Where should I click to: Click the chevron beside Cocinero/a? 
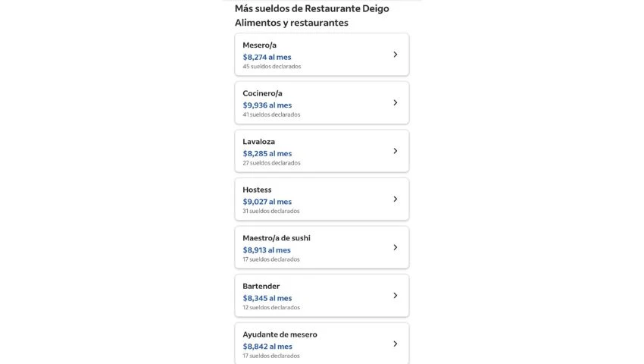pos(395,102)
